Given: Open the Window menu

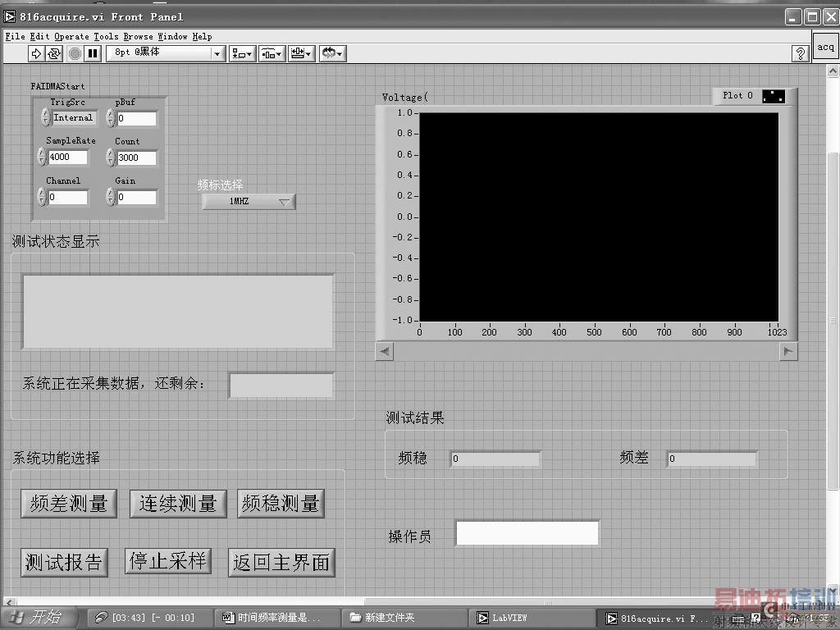Looking at the screenshot, I should (172, 36).
